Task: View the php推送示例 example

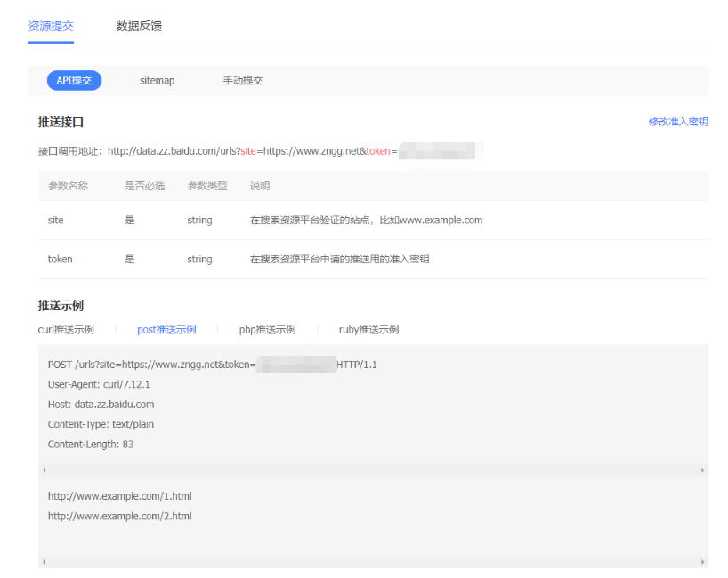Action: click(267, 330)
